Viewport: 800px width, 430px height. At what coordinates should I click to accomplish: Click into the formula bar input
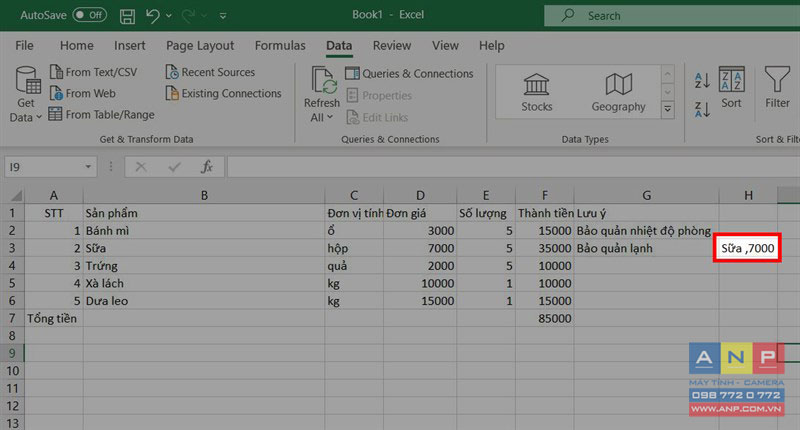pyautogui.click(x=513, y=167)
